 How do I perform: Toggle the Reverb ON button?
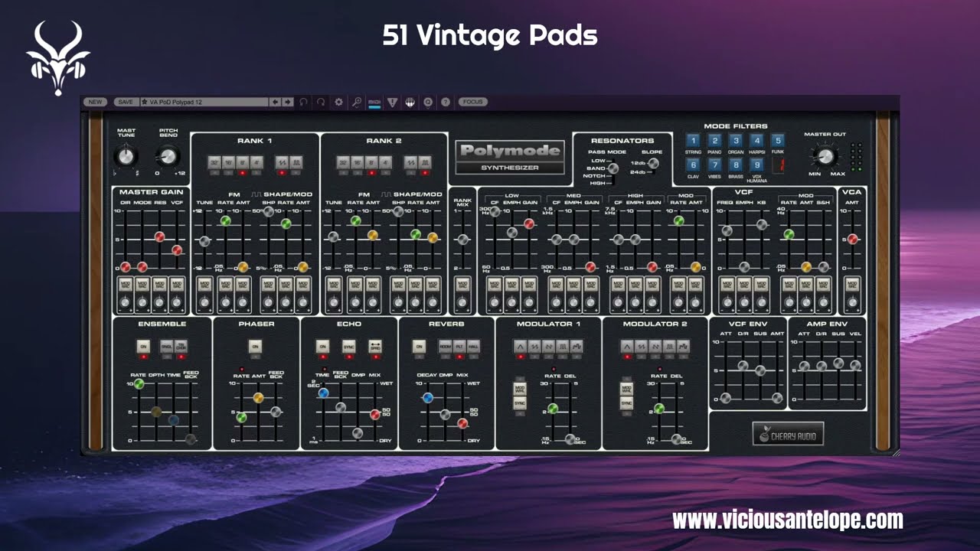(419, 347)
